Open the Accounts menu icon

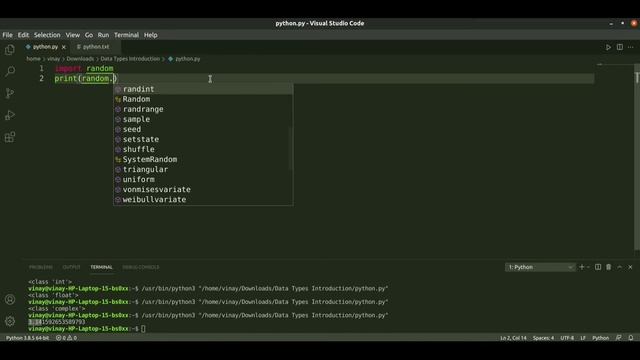click(10, 300)
